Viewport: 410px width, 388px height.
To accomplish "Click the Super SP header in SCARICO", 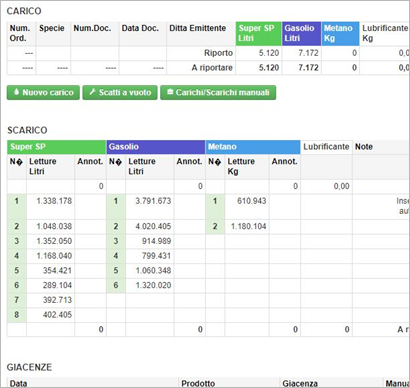I will [x=57, y=147].
